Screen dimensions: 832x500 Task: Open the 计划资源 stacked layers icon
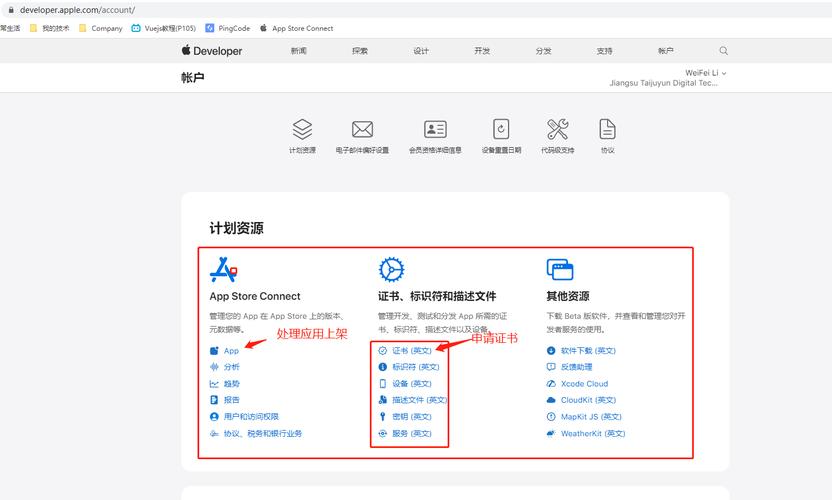pos(302,130)
